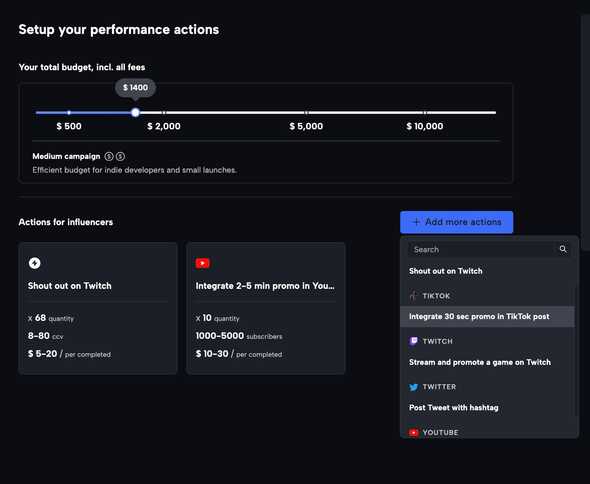590x484 pixels.
Task: Click the Twitch category icon in list
Action: point(414,341)
